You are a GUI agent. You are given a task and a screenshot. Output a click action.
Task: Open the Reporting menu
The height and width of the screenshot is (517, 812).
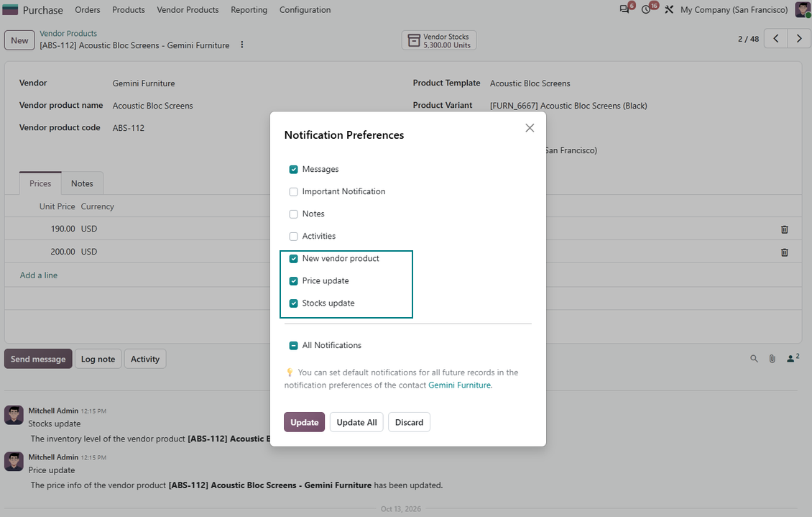click(x=249, y=10)
